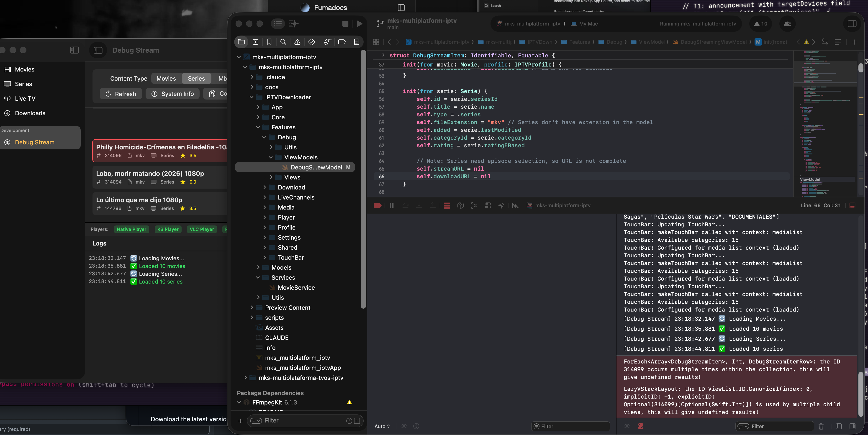Click the Debug View Hierarchy icon
The height and width of the screenshot is (435, 868).
point(460,205)
